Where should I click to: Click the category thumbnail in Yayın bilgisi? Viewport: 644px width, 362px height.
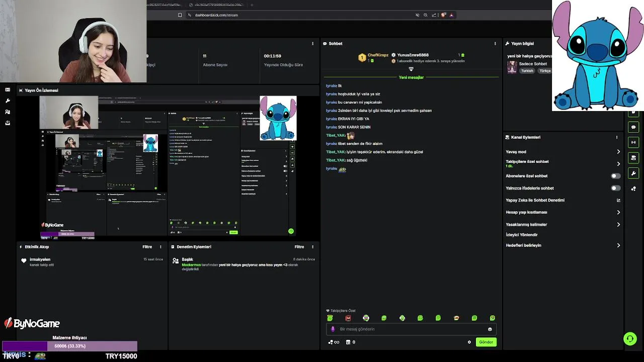[512, 67]
